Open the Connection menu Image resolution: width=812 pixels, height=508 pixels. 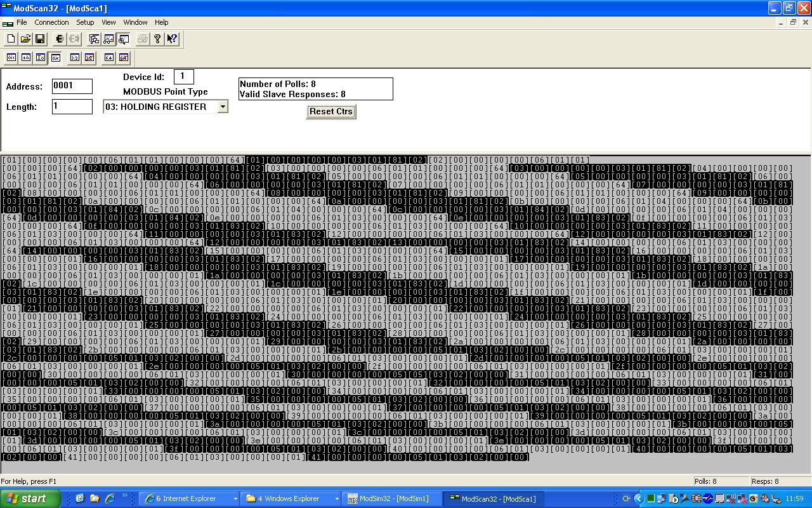point(51,22)
